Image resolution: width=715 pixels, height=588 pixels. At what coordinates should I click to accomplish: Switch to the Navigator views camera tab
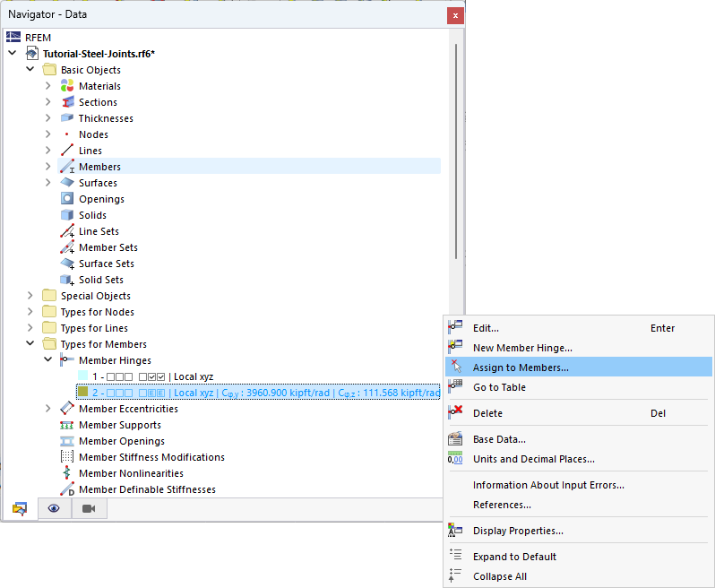pos(89,508)
